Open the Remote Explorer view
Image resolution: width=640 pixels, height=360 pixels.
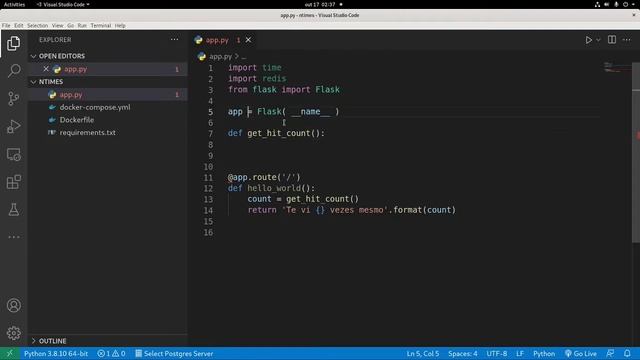13,154
